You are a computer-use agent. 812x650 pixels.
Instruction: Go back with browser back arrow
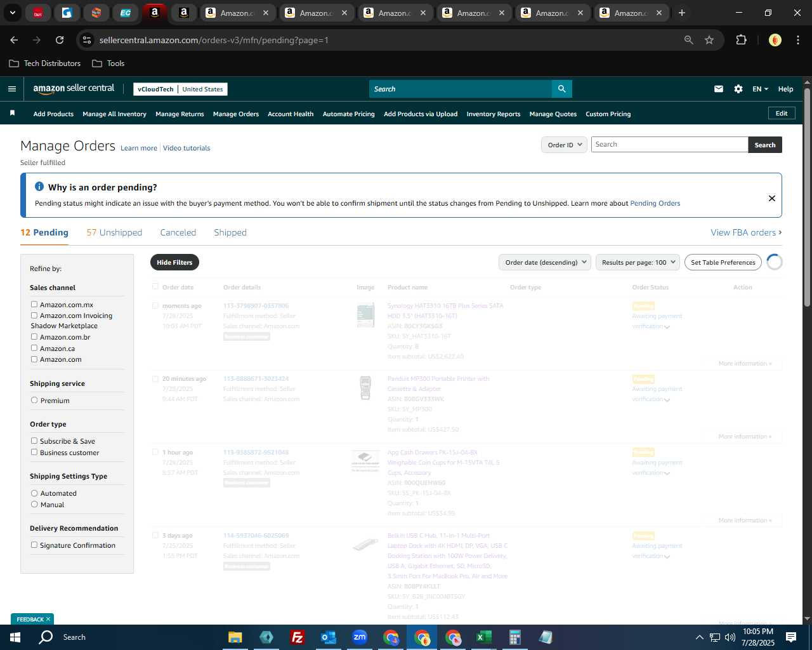coord(14,40)
